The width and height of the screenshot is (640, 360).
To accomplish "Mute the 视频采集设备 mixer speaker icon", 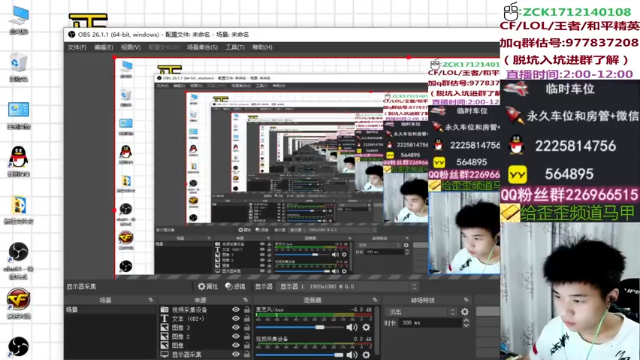I will pos(351,355).
